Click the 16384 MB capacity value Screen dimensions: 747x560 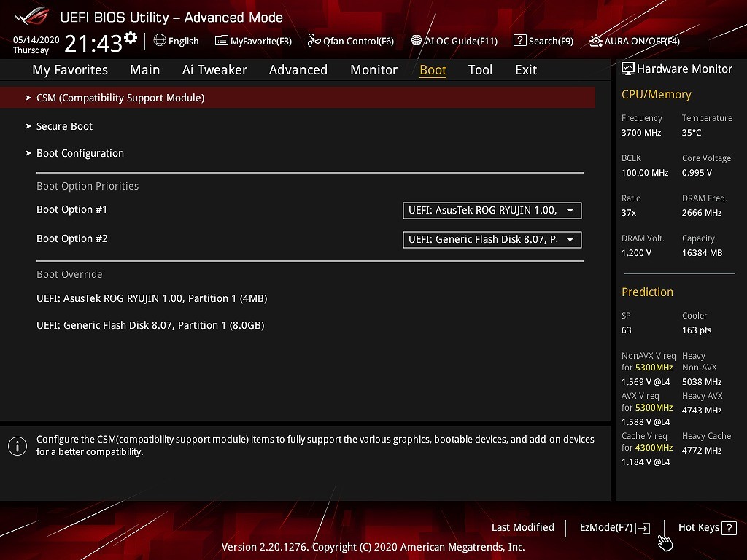point(702,253)
